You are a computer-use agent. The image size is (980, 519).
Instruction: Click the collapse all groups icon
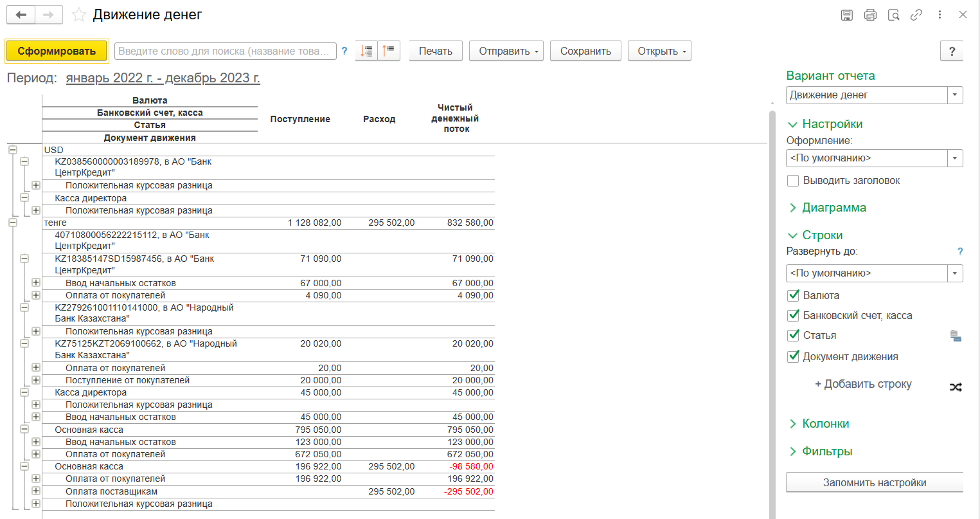389,51
